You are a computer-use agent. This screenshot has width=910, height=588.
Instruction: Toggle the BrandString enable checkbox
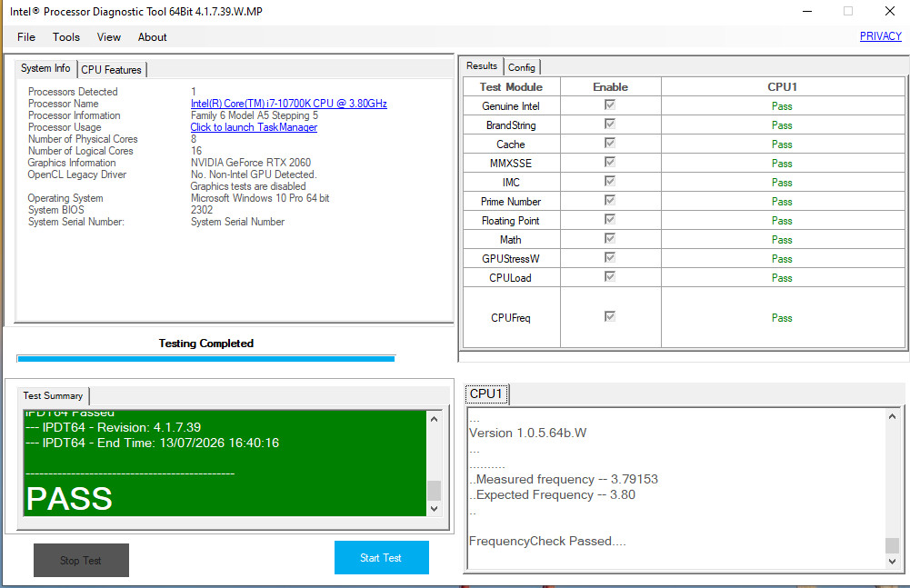(610, 125)
